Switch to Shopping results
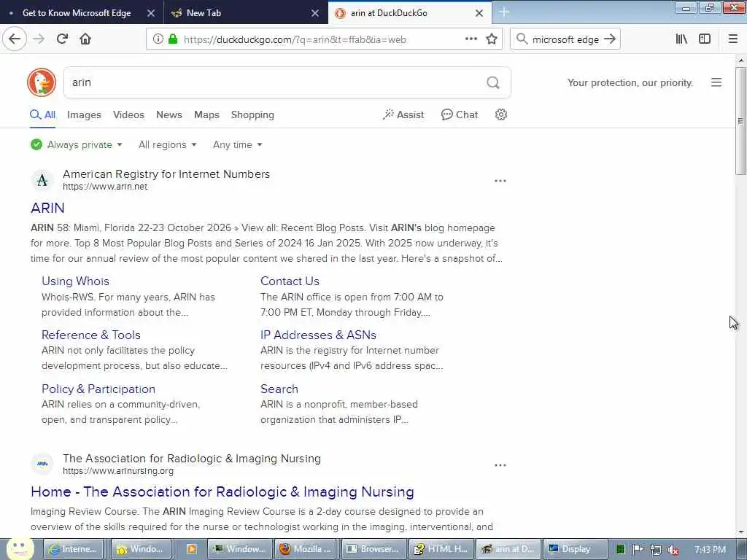This screenshot has height=560, width=747. click(x=252, y=114)
